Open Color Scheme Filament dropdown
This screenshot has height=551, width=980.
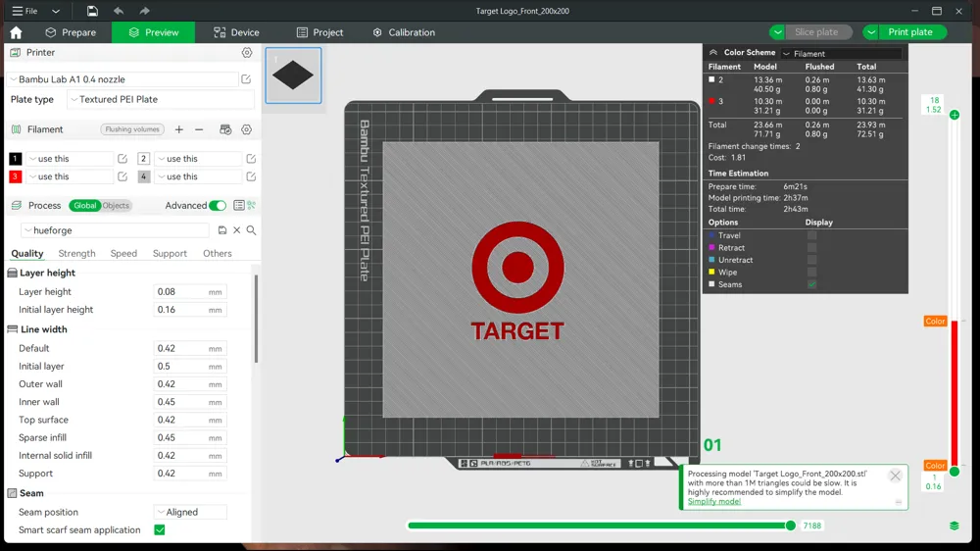point(841,54)
